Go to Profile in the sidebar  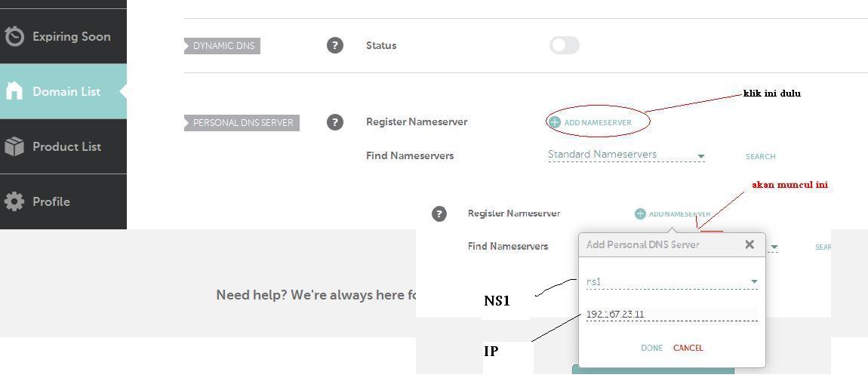coord(51,201)
